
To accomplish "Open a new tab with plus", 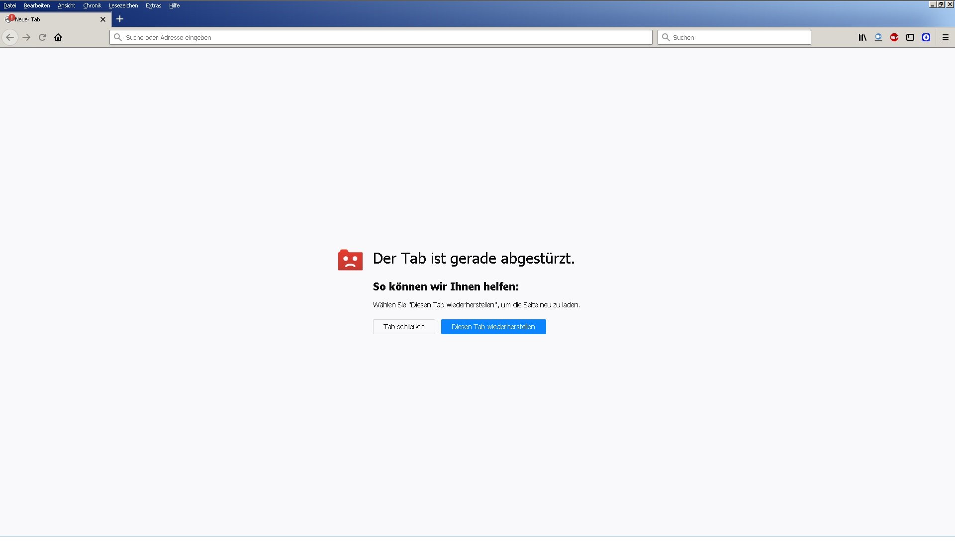I will tap(120, 19).
